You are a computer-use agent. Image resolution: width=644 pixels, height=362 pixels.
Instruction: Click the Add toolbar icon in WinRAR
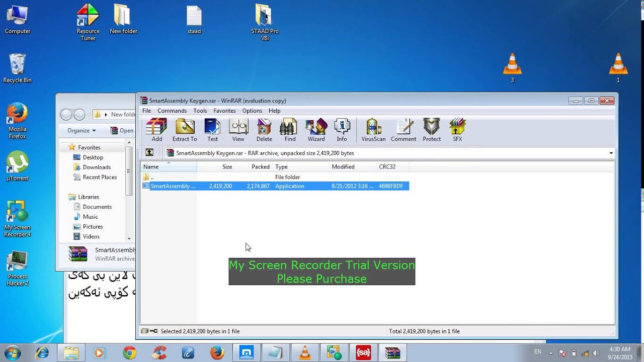click(x=156, y=130)
